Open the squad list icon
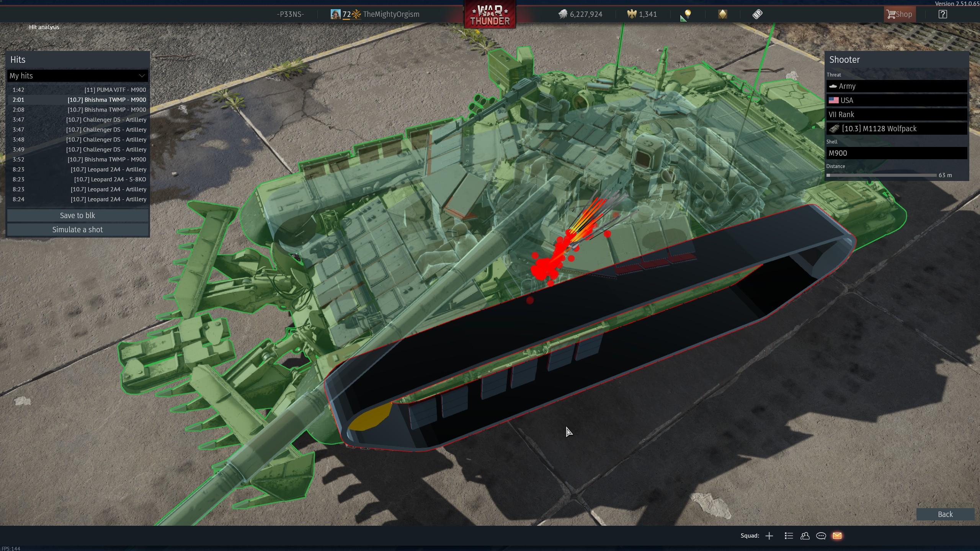The height and width of the screenshot is (551, 980). click(789, 536)
